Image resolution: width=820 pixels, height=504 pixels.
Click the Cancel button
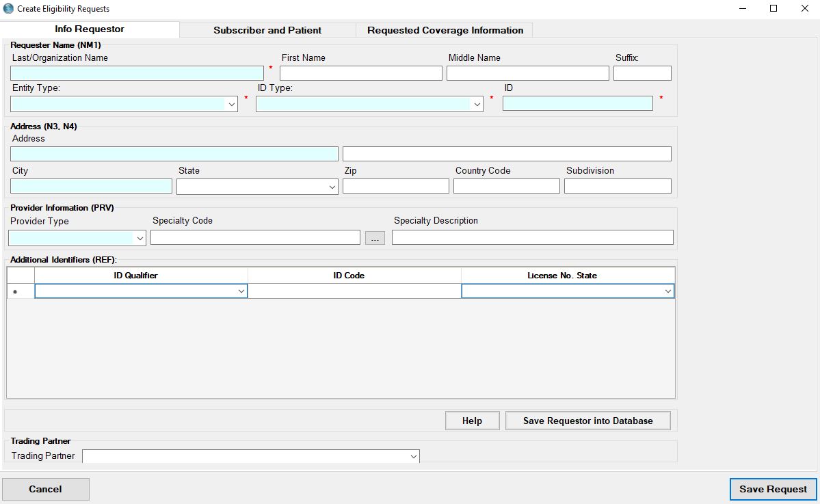pyautogui.click(x=46, y=490)
